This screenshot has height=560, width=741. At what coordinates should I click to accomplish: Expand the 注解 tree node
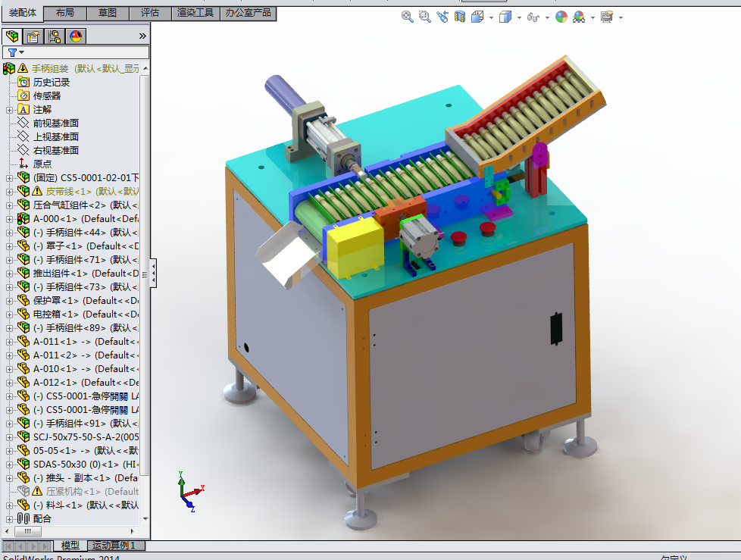9,110
